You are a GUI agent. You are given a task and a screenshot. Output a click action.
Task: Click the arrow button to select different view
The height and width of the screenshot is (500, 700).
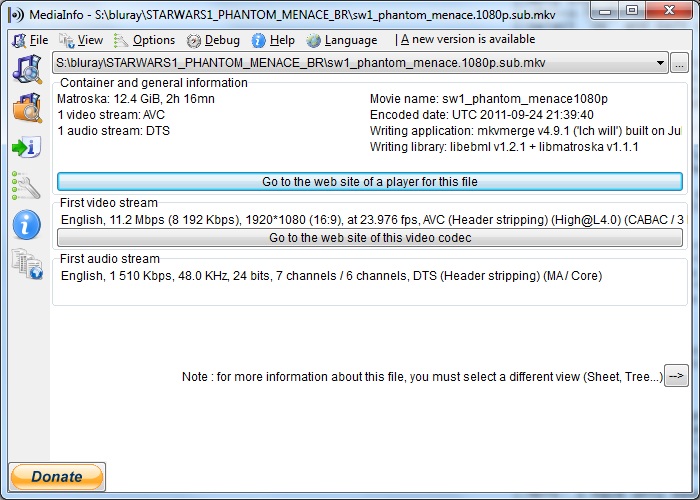(677, 376)
